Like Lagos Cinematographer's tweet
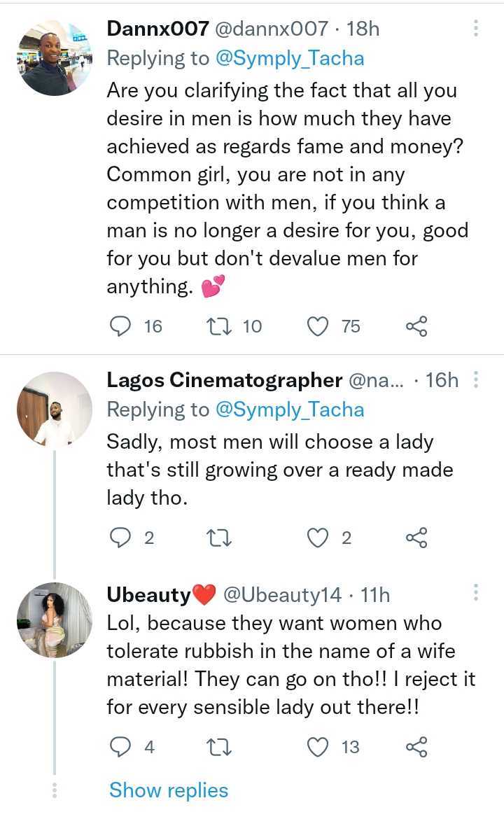 coord(318,538)
